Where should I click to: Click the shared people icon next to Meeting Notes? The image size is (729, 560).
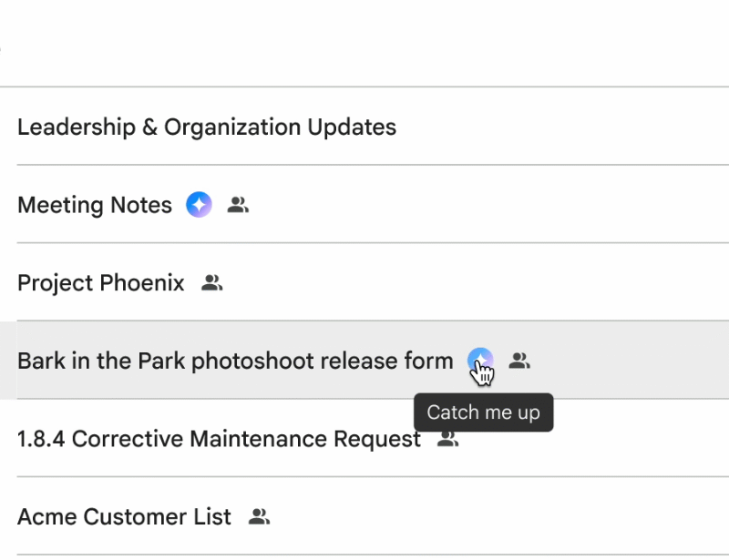click(238, 205)
